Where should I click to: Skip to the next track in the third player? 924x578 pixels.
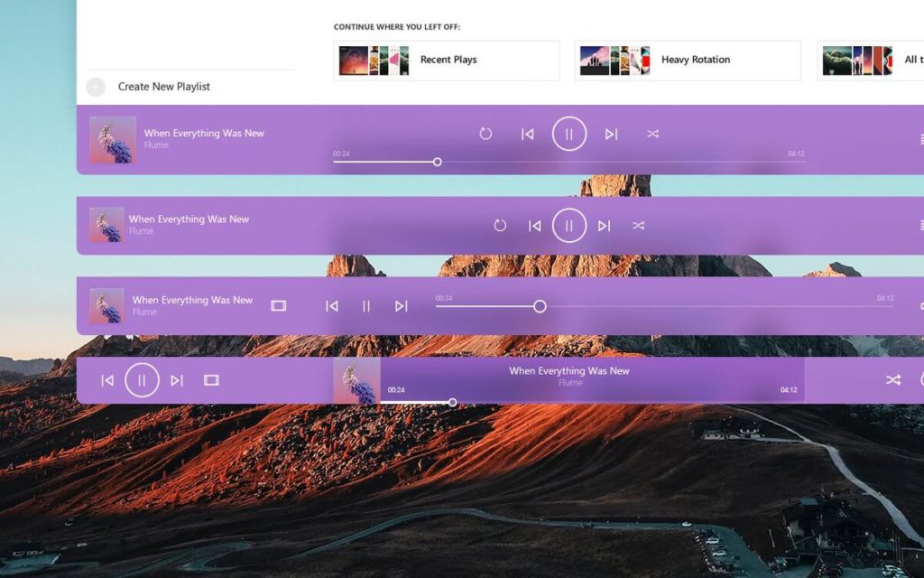click(x=401, y=306)
